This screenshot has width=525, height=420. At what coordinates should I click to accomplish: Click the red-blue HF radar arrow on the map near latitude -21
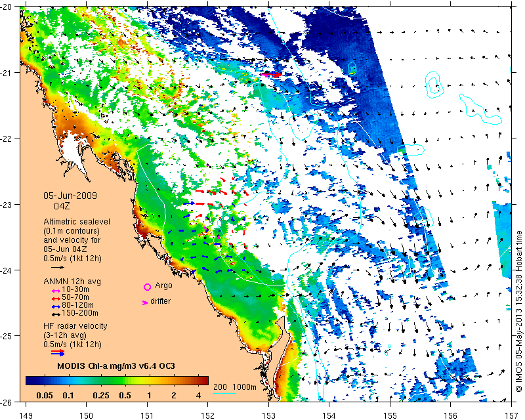(272, 74)
